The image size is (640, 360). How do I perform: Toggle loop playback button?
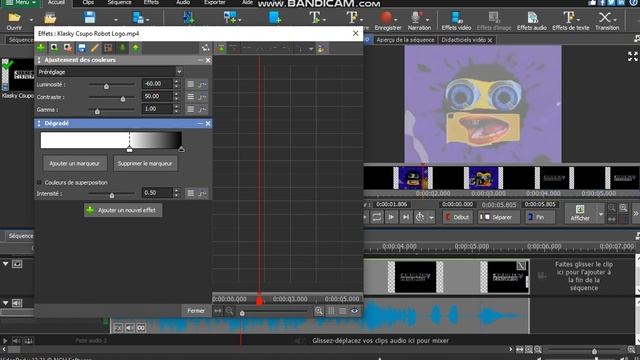376,217
